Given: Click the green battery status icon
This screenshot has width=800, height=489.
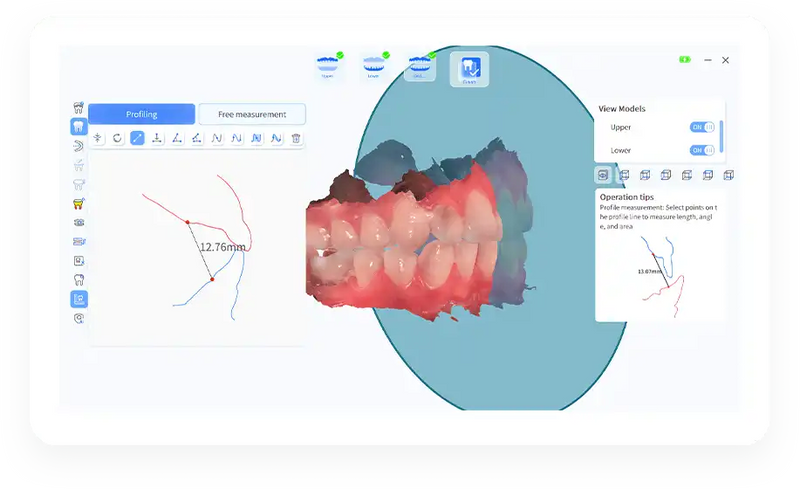Looking at the screenshot, I should [685, 60].
